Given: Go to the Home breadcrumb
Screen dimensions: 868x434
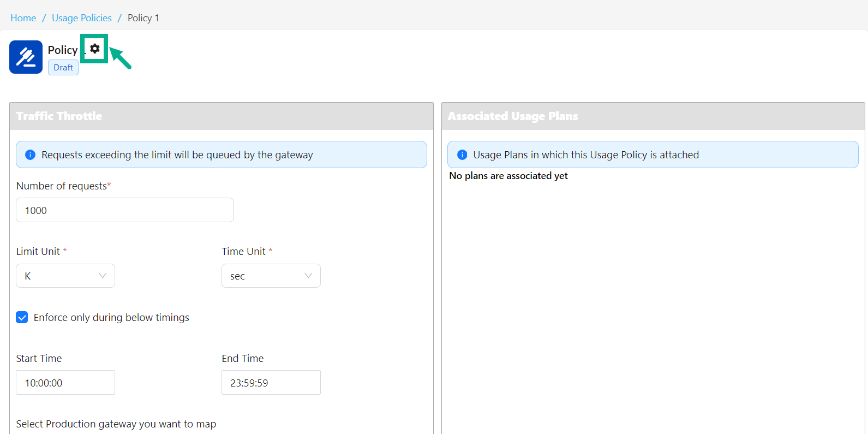Looking at the screenshot, I should [23, 18].
